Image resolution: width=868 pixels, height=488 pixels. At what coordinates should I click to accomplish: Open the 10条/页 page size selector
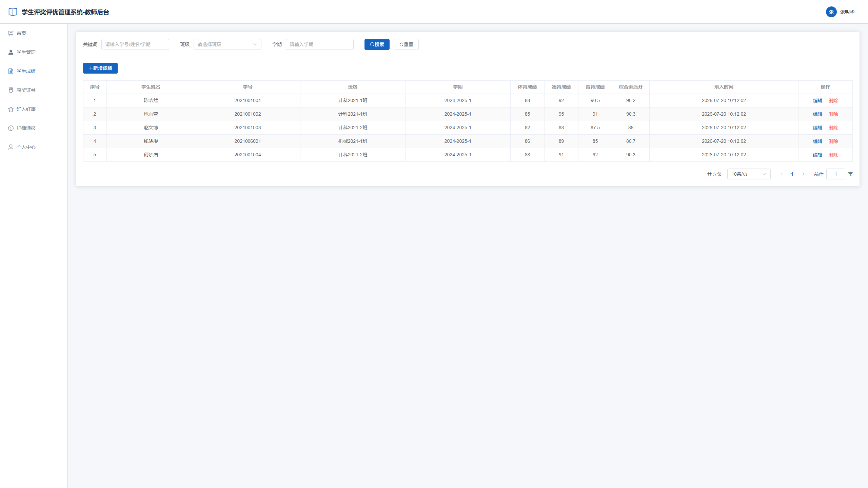749,174
